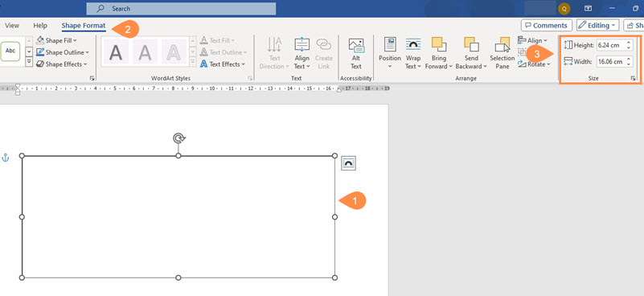
Task: Open the Shape Fill dropdown arrow
Action: click(x=75, y=41)
